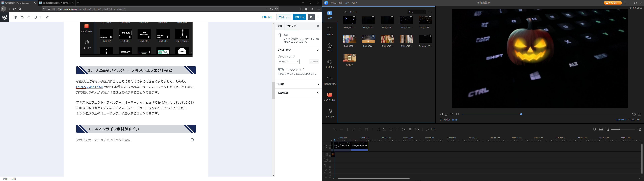
Task: Click the pencil edit icon in timeline toolbar
Action: coord(354,129)
